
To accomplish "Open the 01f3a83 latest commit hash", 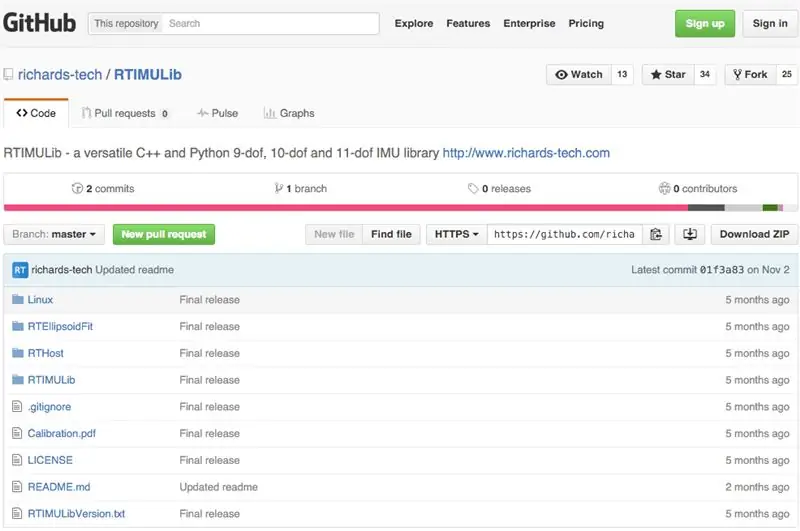I will point(721,270).
